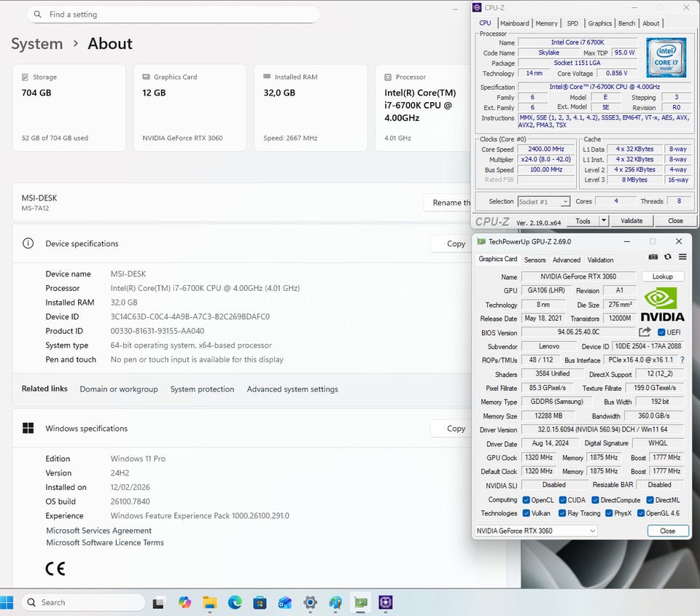Switch to the Mainboard tab in CPU-Z
The height and width of the screenshot is (616, 700).
515,23
